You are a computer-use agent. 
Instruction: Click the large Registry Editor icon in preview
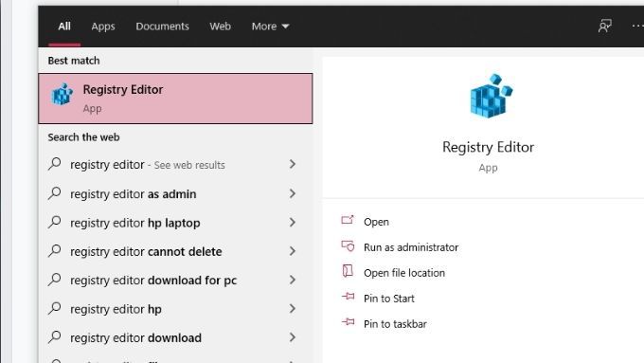click(x=492, y=96)
